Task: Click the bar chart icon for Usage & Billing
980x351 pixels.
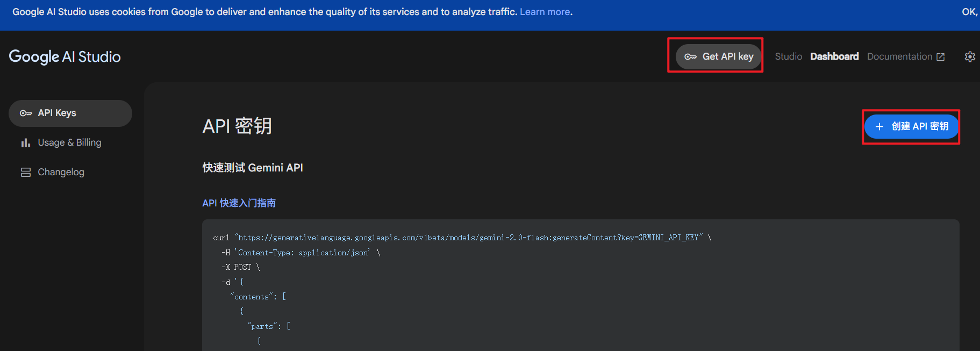Action: 25,142
